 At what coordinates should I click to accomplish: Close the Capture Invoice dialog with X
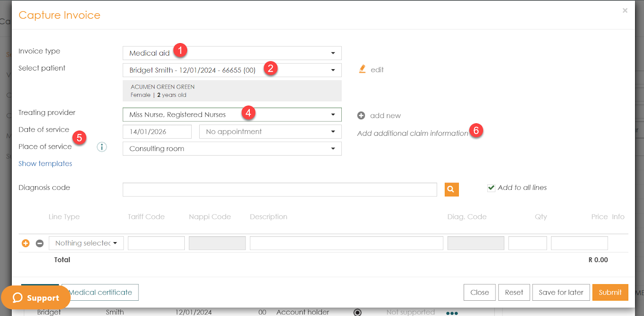(x=625, y=10)
